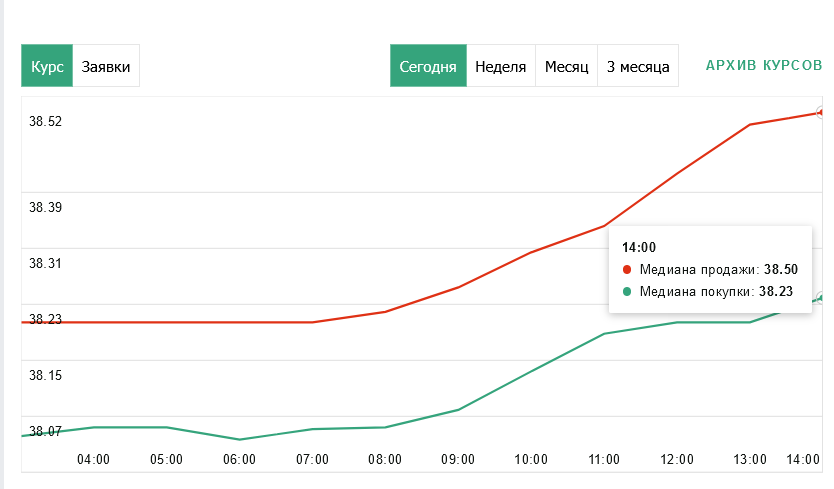Click green dot beside Медиана покупки in tooltip
The width and height of the screenshot is (834, 489).
(x=627, y=291)
